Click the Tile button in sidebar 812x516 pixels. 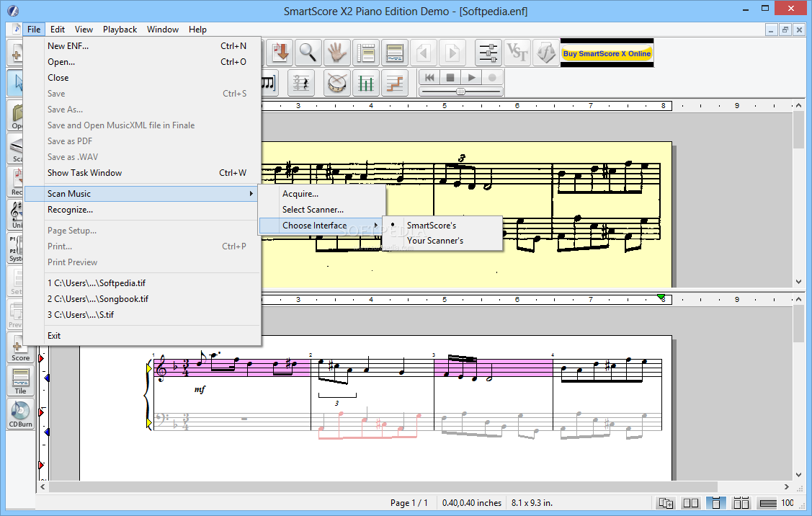pos(20,381)
